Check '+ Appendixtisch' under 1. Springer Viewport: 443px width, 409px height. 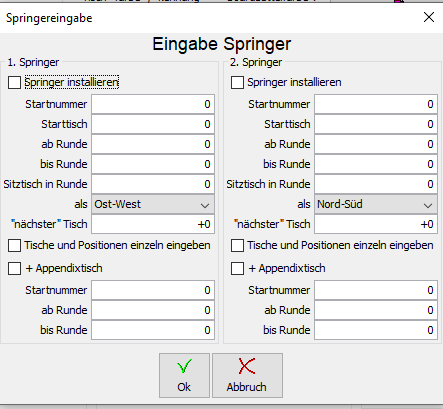(x=14, y=268)
